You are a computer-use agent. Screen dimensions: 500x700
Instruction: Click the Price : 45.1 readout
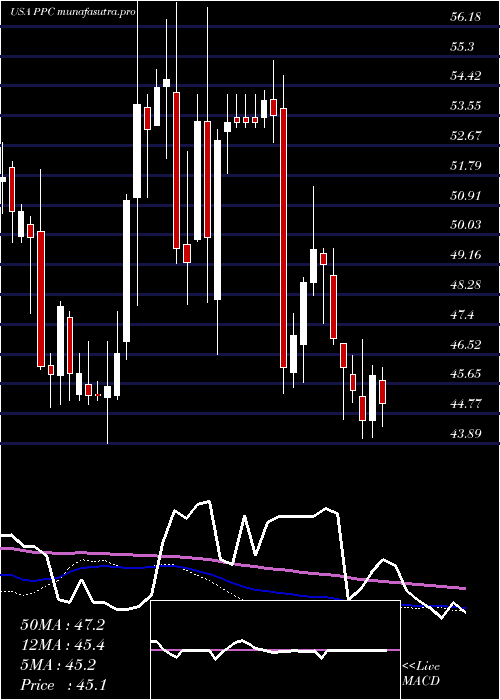pyautogui.click(x=63, y=685)
